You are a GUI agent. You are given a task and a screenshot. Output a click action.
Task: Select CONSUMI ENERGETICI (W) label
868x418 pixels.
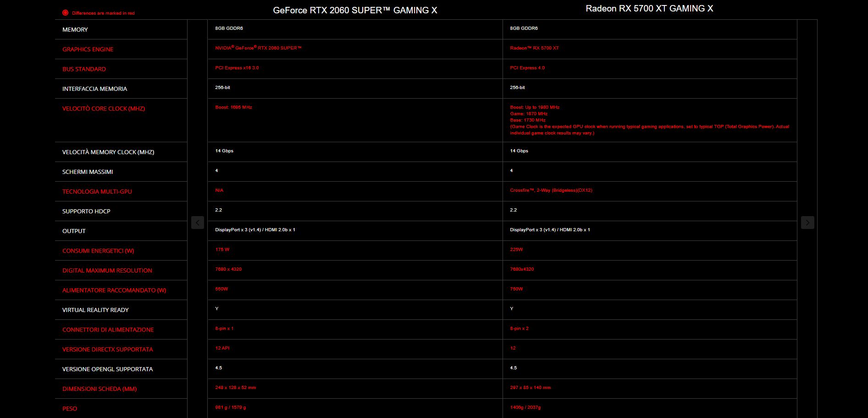tap(98, 251)
